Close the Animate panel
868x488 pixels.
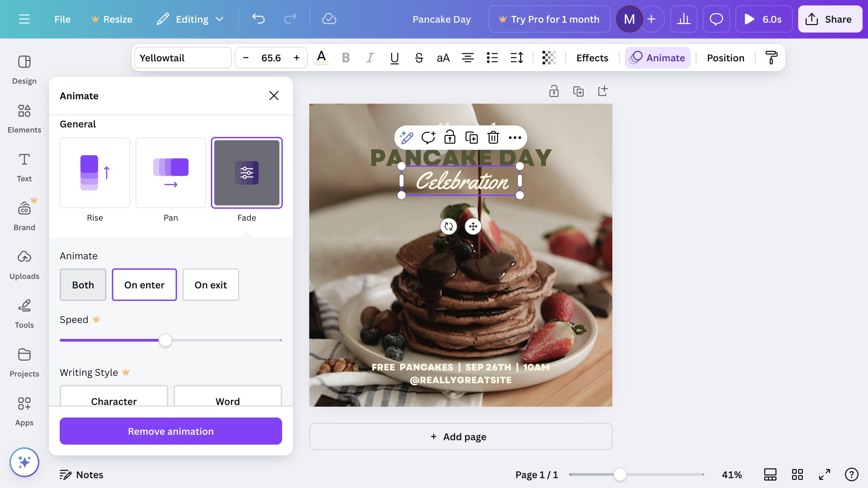coord(274,96)
